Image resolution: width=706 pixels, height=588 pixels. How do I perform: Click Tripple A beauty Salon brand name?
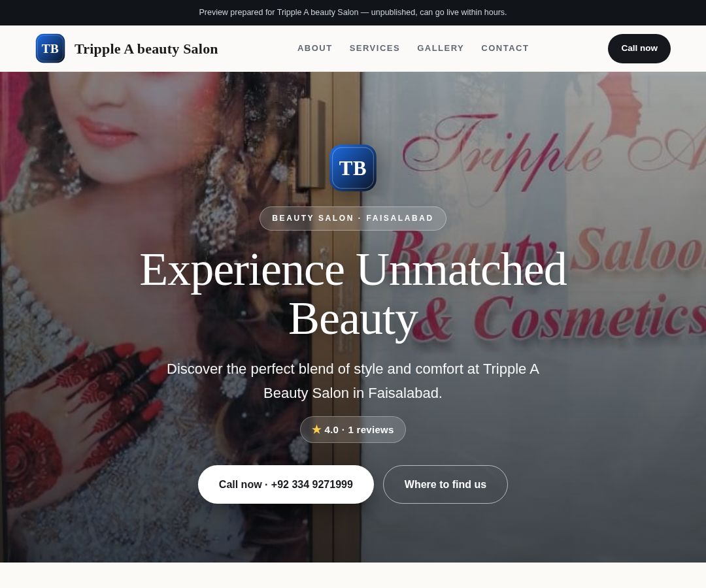[x=146, y=48]
